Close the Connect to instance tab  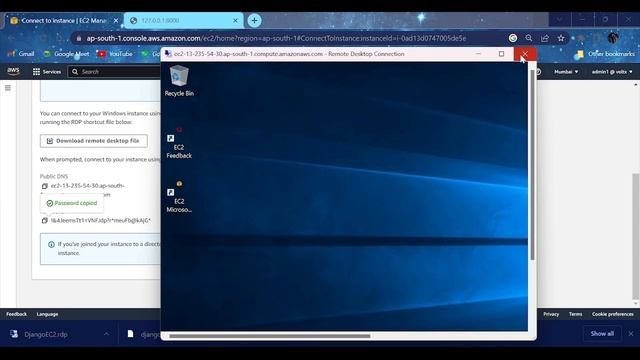coord(116,20)
